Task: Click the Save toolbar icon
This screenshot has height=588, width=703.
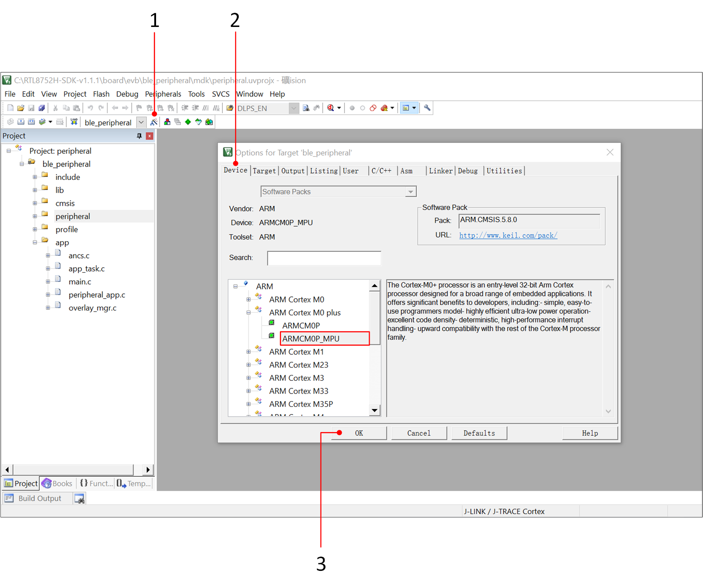Action: tap(31, 108)
